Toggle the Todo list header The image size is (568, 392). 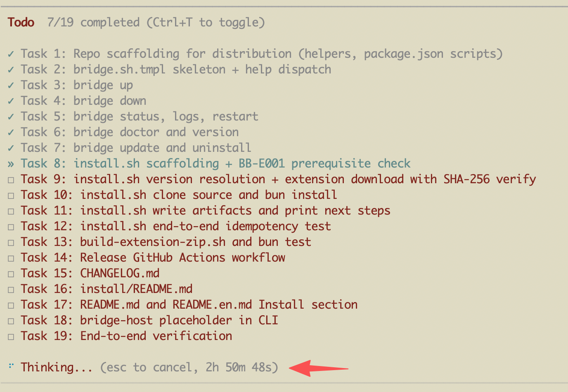coord(21,22)
